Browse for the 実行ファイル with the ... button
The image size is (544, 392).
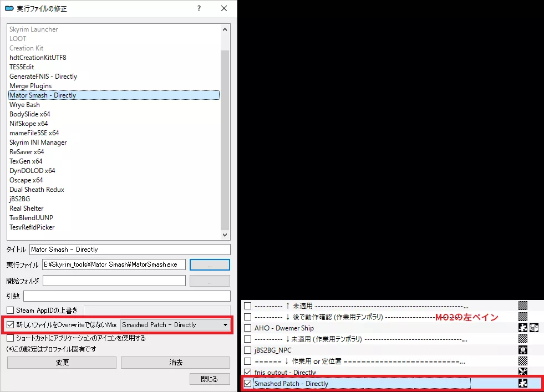coord(210,264)
